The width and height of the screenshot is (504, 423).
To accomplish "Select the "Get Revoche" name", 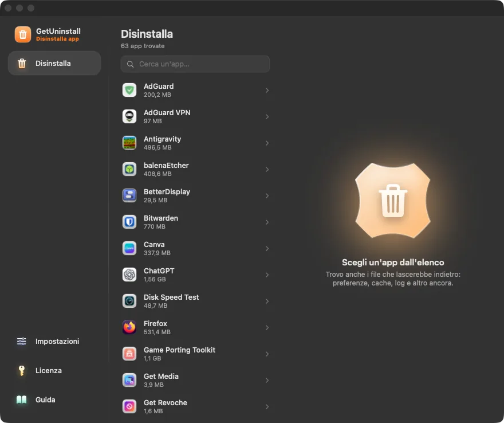I will pyautogui.click(x=166, y=403).
